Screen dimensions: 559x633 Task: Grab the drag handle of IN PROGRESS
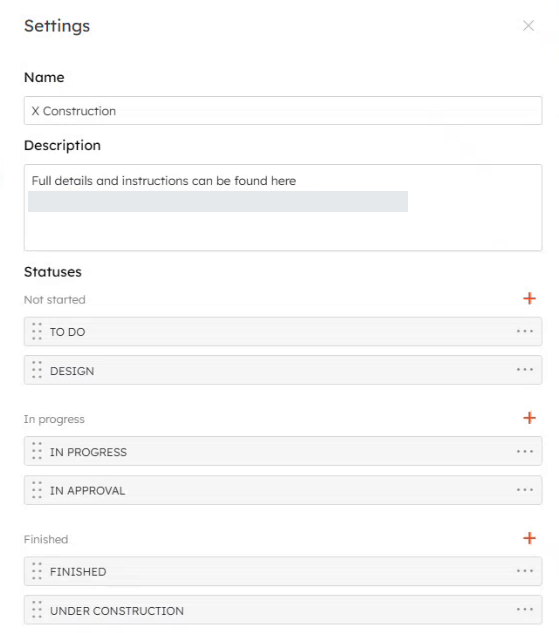(37, 451)
